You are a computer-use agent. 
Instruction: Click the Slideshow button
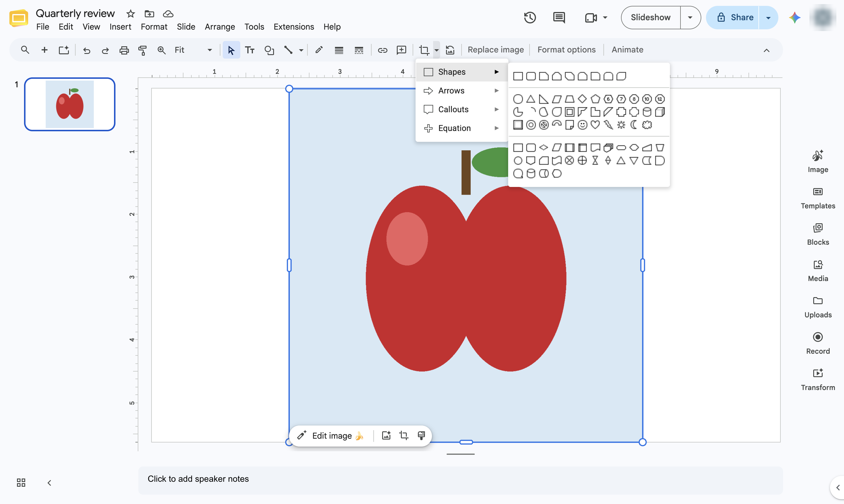[x=650, y=17]
